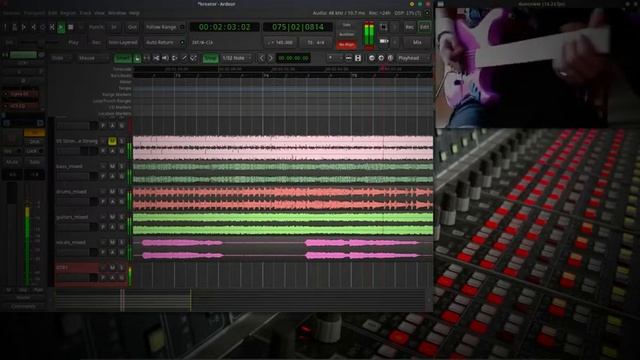Click the nudge clock 00:00:00:00
The width and height of the screenshot is (640, 360).
[x=293, y=58]
